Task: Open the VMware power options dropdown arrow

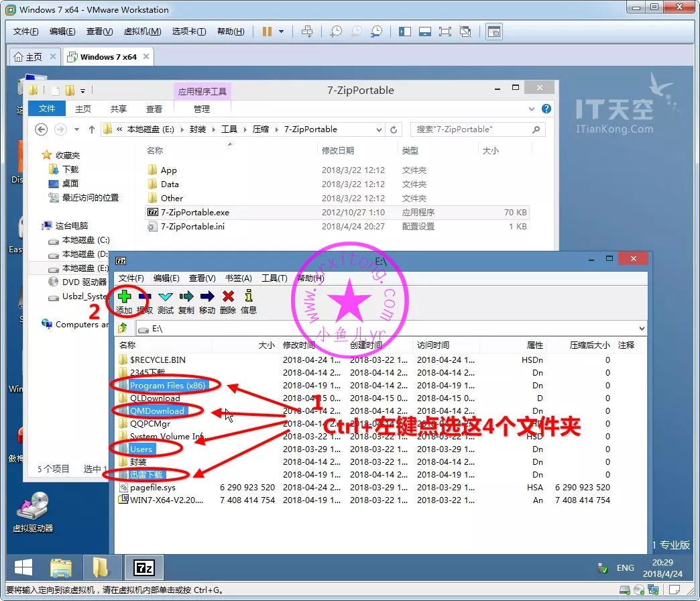Action: coord(281,32)
